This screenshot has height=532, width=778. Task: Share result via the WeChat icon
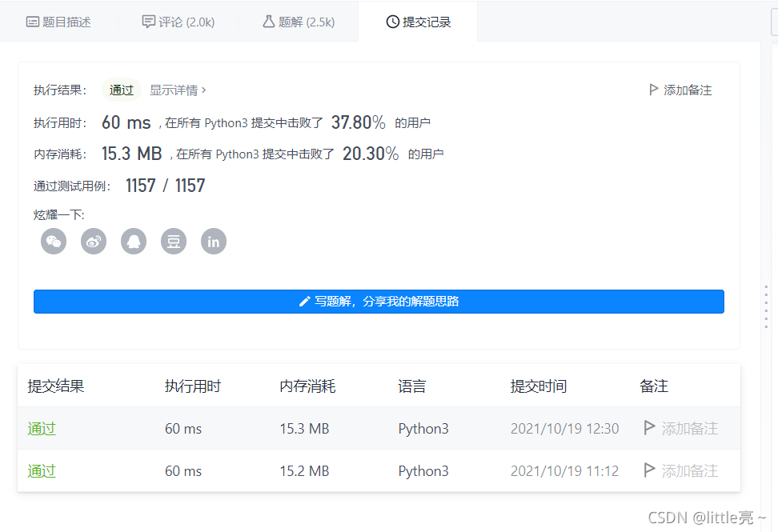click(53, 241)
